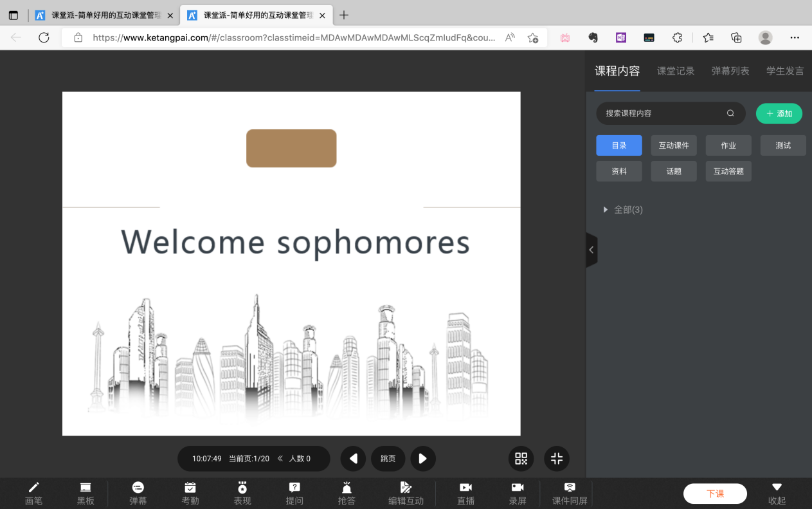
Task: Toggle 课件同屏 slide screen sync
Action: 569,493
